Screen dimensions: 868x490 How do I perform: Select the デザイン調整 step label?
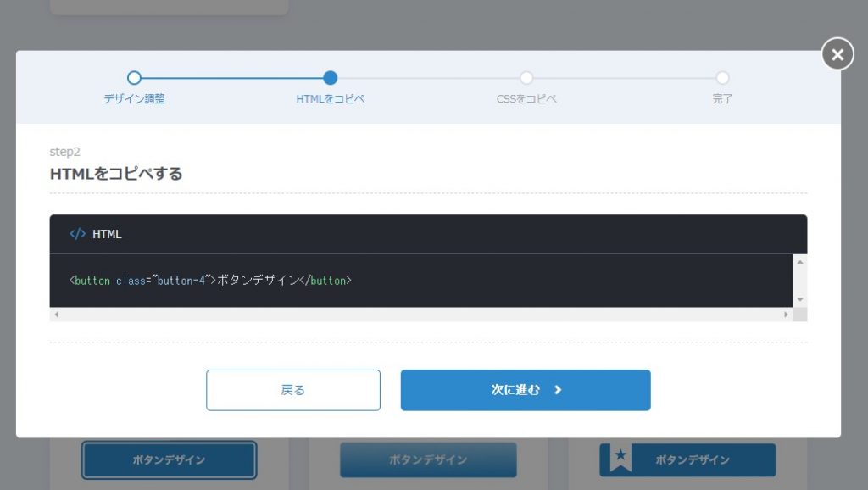(133, 99)
